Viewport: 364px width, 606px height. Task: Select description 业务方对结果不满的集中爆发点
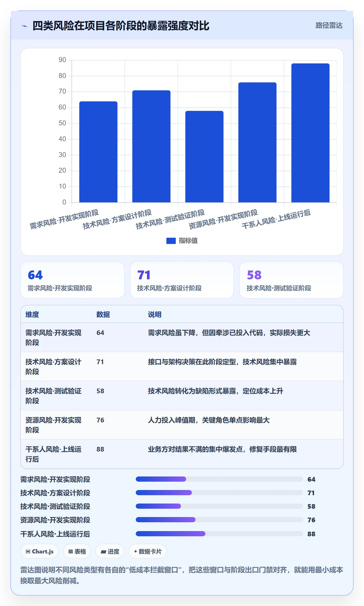[222, 449]
